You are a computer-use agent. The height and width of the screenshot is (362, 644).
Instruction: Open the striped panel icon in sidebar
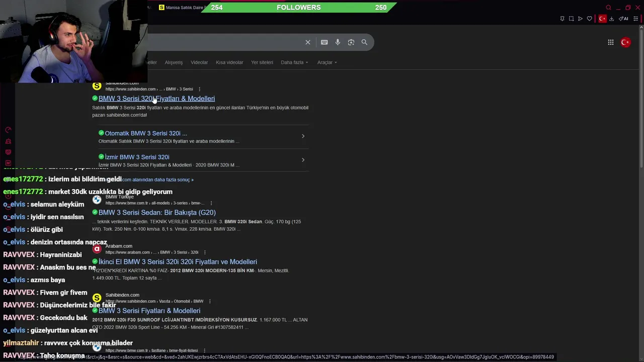(8, 152)
